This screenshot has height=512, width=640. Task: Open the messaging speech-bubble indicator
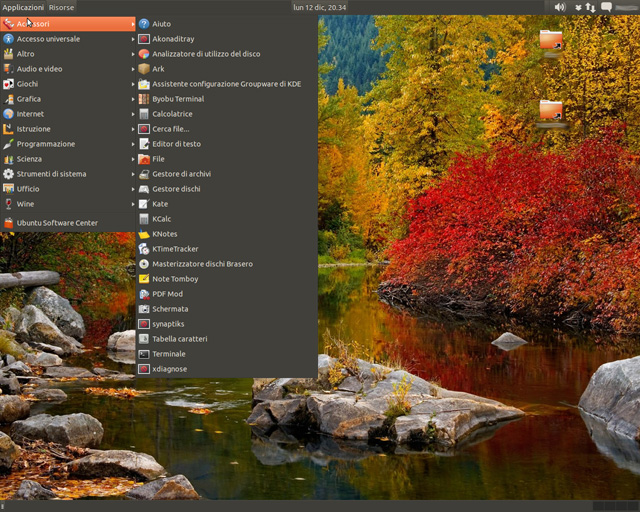(607, 7)
